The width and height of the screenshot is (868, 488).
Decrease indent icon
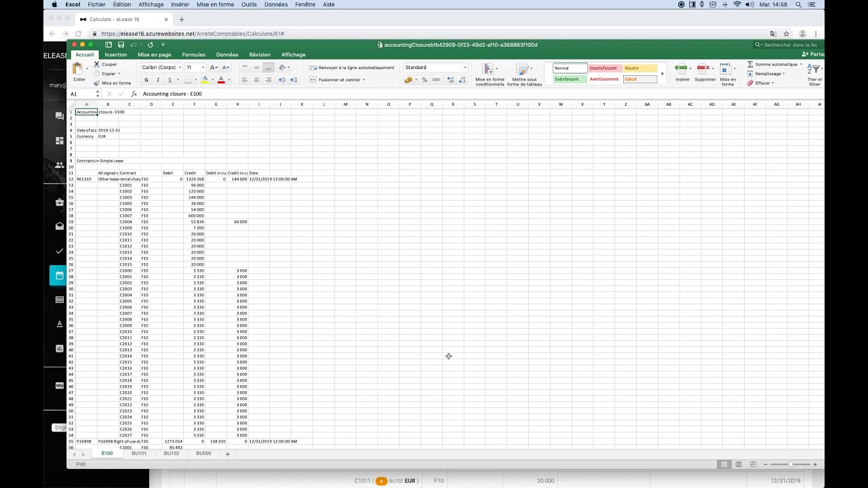click(282, 80)
